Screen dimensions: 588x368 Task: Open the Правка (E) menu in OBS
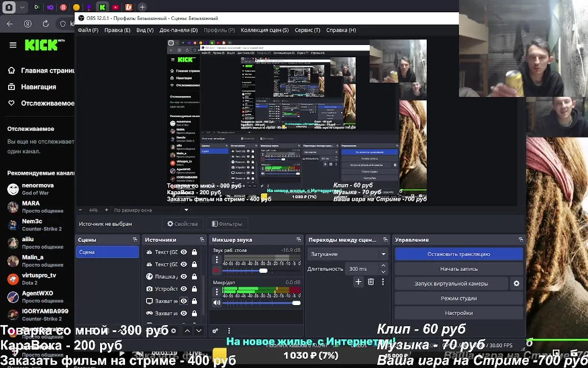(x=117, y=30)
